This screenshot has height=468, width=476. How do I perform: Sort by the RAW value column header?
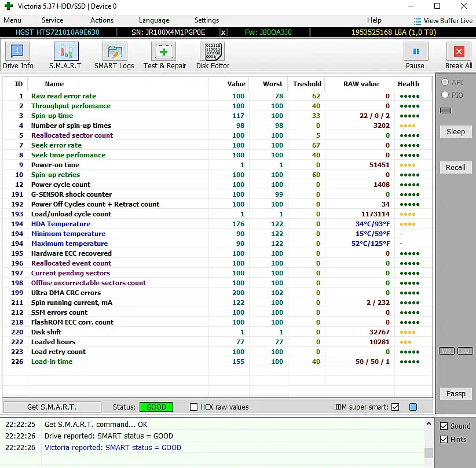[360, 84]
